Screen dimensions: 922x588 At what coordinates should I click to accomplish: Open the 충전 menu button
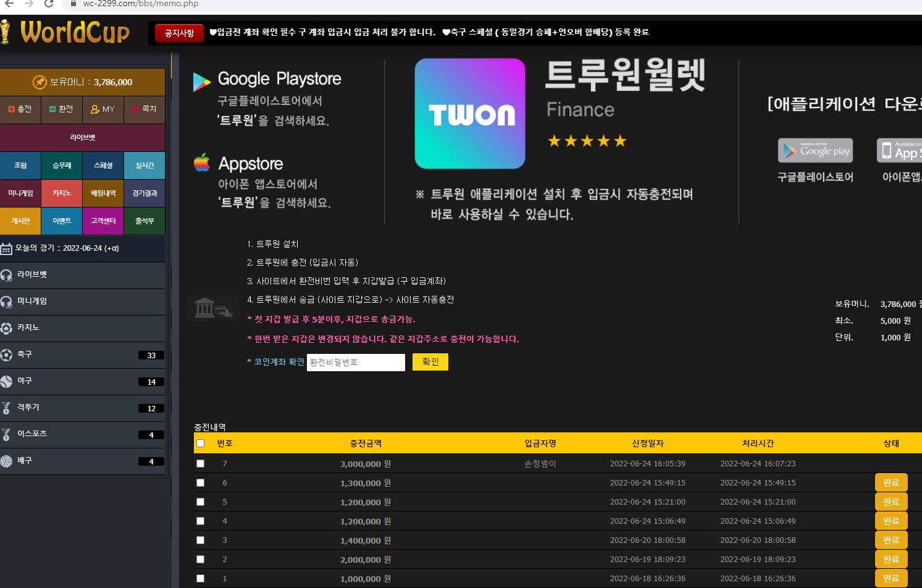20,109
